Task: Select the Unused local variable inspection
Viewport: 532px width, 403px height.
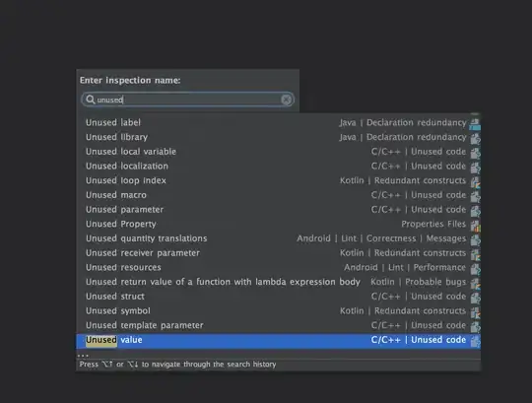Action: tap(278, 152)
